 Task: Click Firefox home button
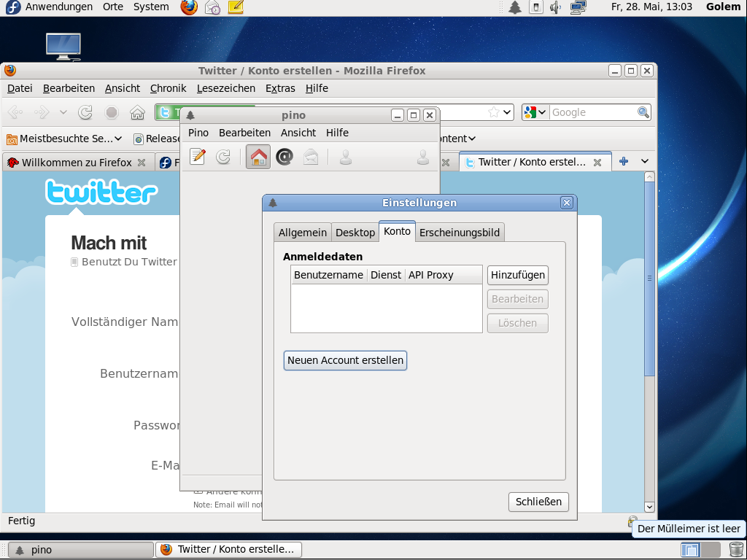coord(137,112)
